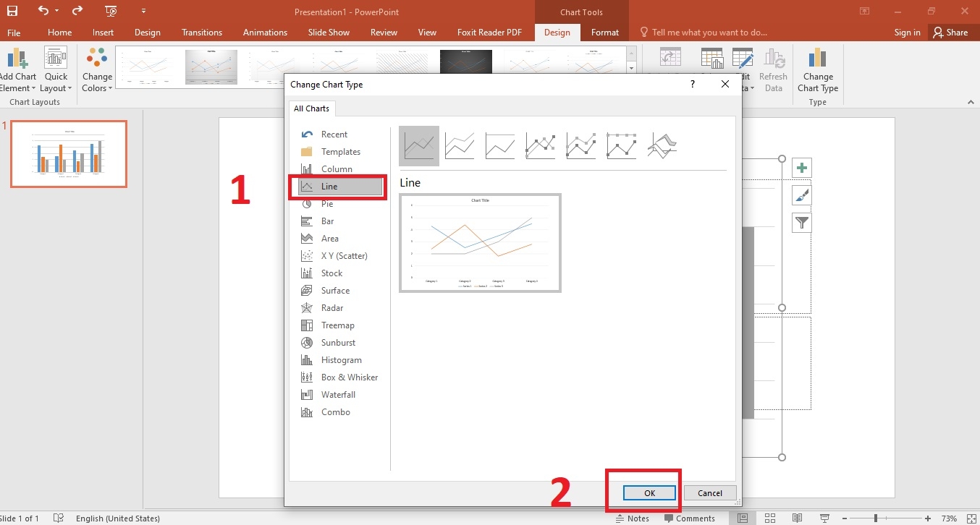This screenshot has height=525, width=980.
Task: Expand the Add Chart Element dropdown
Action: pos(17,82)
